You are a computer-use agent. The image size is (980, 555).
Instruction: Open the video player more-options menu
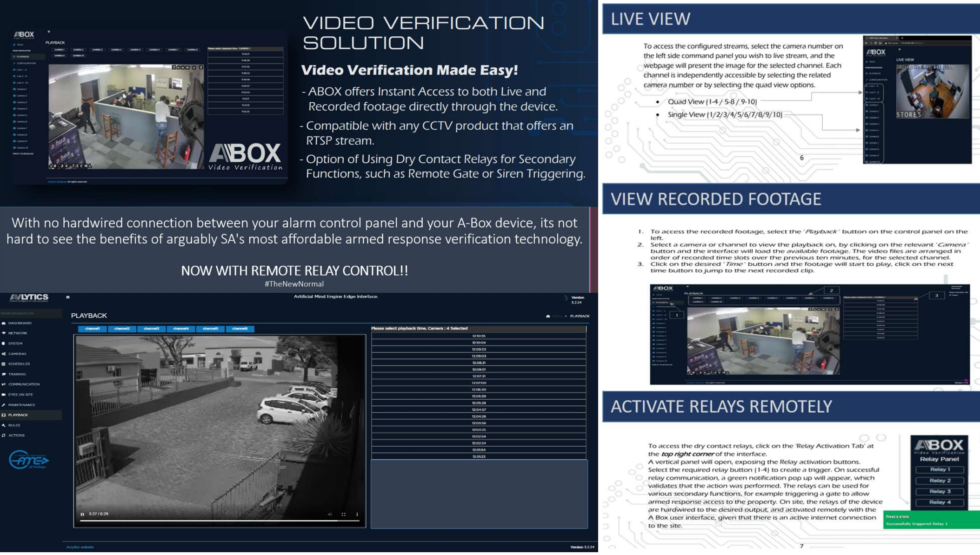pyautogui.click(x=357, y=514)
